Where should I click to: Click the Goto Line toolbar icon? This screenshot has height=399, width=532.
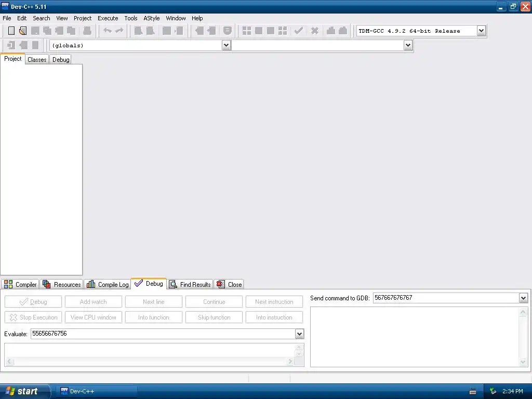(179, 31)
